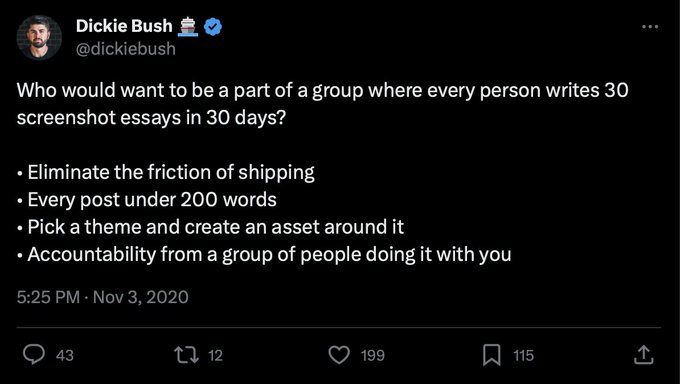Click the Nov 3, 2020 date
Viewport: 680px width, 384px height.
point(141,297)
